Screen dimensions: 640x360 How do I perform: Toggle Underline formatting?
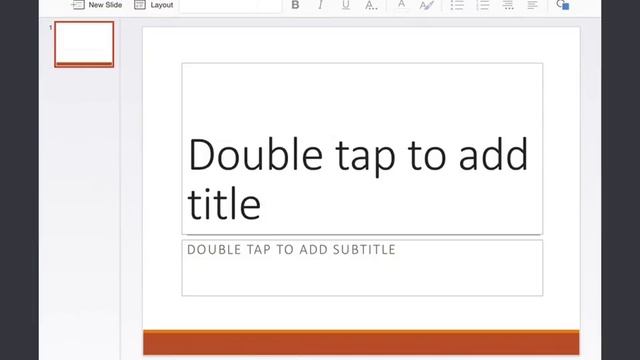click(346, 5)
